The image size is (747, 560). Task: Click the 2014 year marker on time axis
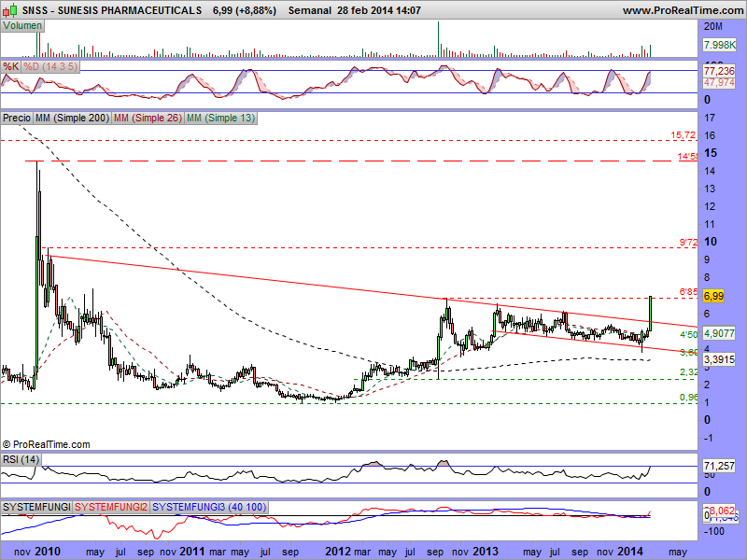(630, 552)
